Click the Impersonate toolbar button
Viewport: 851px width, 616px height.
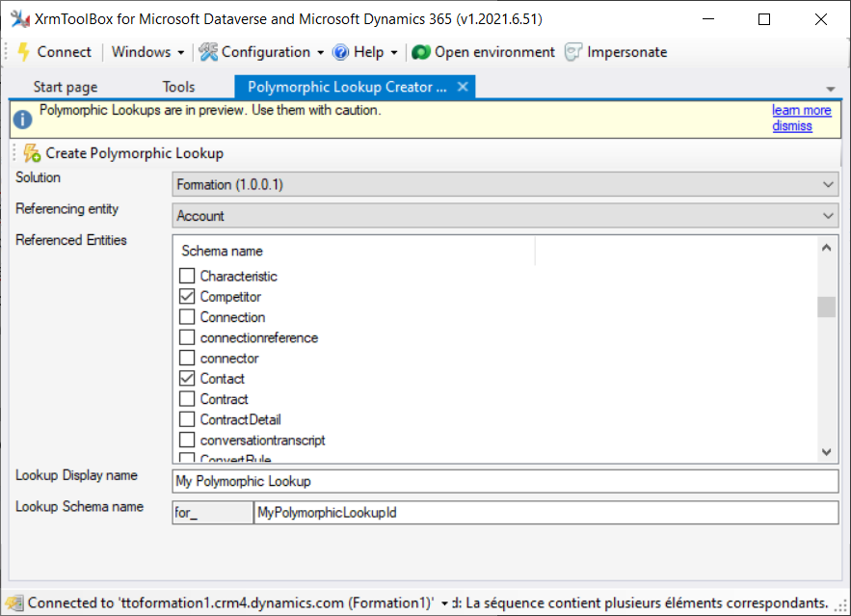click(x=616, y=52)
